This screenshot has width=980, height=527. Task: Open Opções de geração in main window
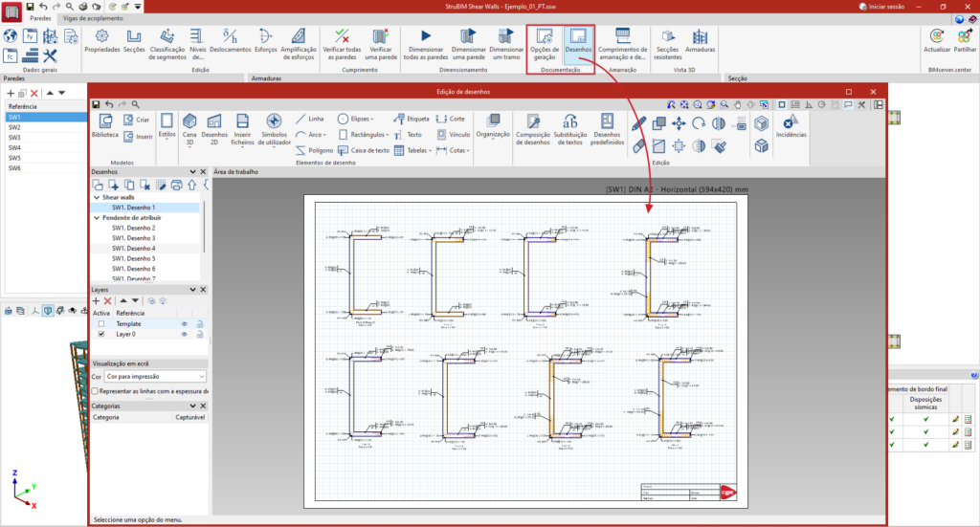[545, 44]
